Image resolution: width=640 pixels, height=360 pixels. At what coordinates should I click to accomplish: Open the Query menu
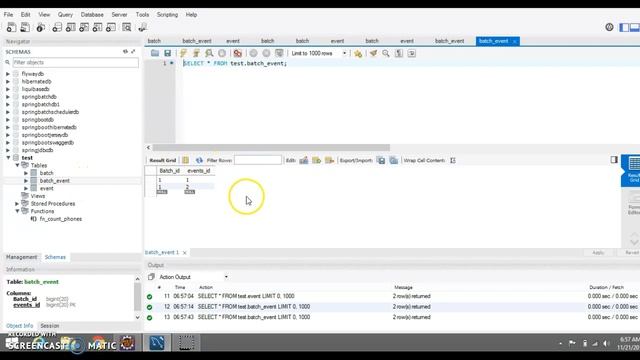pos(65,15)
